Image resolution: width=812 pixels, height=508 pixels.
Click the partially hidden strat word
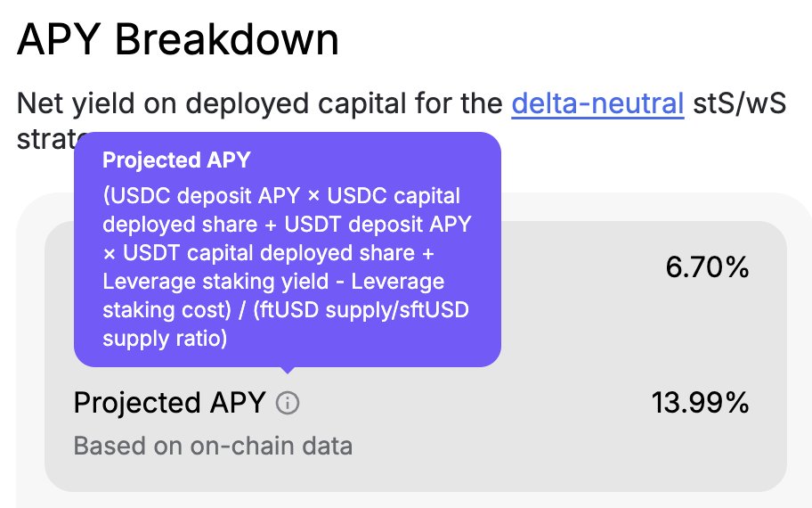pyautogui.click(x=46, y=139)
